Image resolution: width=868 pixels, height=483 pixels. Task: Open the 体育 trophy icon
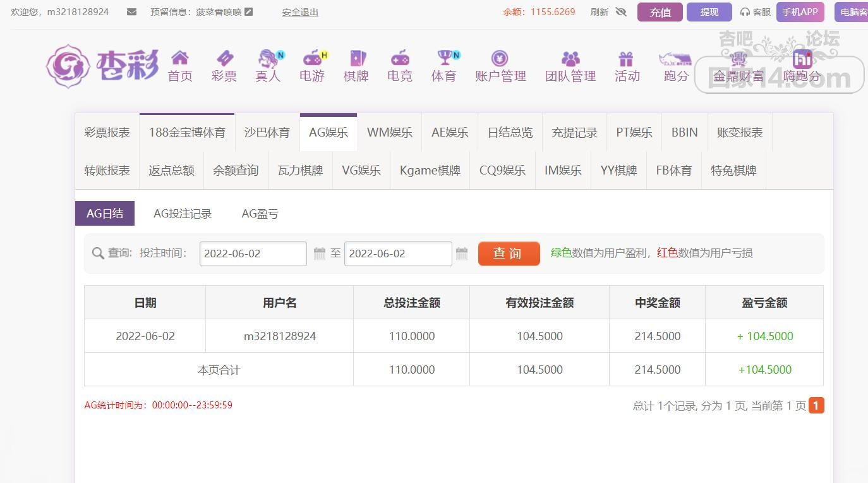445,59
